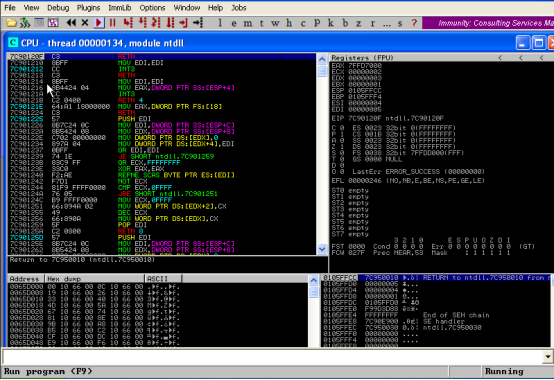
Task: Click the LastErr ERROR_SUCCESS line
Action: coord(419,171)
